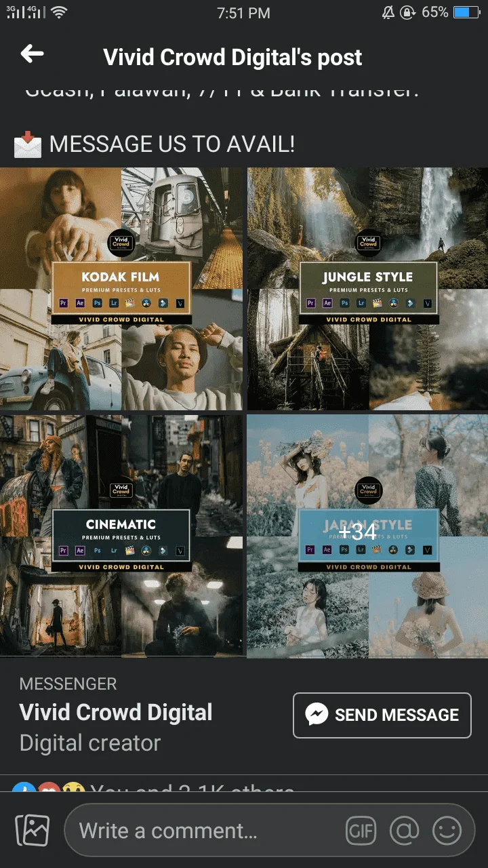Write a comment in the text field
The width and height of the screenshot is (488, 868).
[x=270, y=831]
